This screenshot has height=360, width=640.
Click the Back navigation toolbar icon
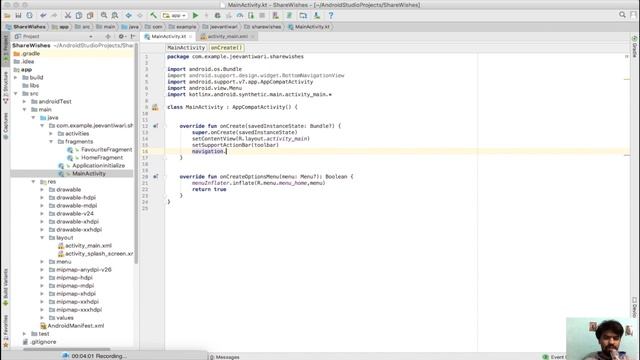[x=129, y=16]
